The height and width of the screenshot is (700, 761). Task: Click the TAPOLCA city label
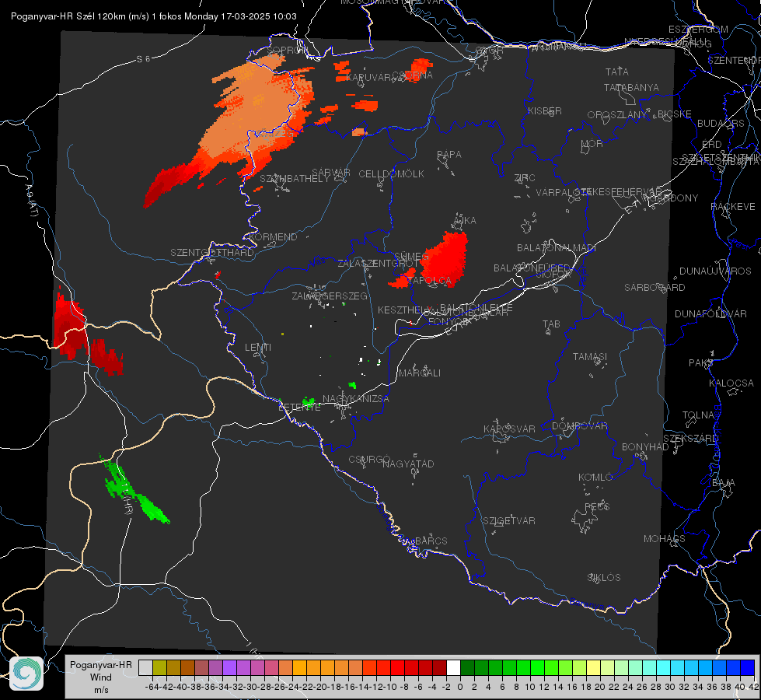(x=430, y=280)
